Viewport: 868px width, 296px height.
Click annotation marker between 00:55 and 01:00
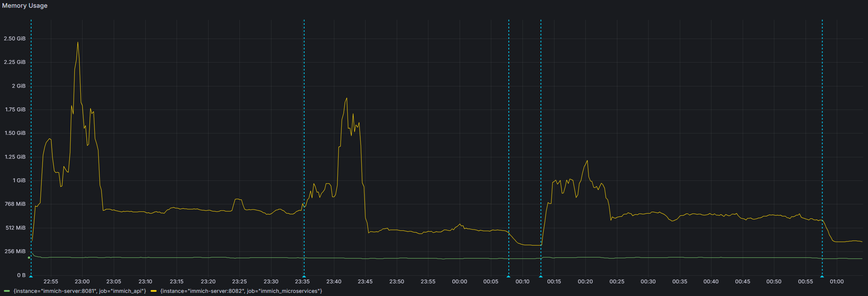(822, 276)
